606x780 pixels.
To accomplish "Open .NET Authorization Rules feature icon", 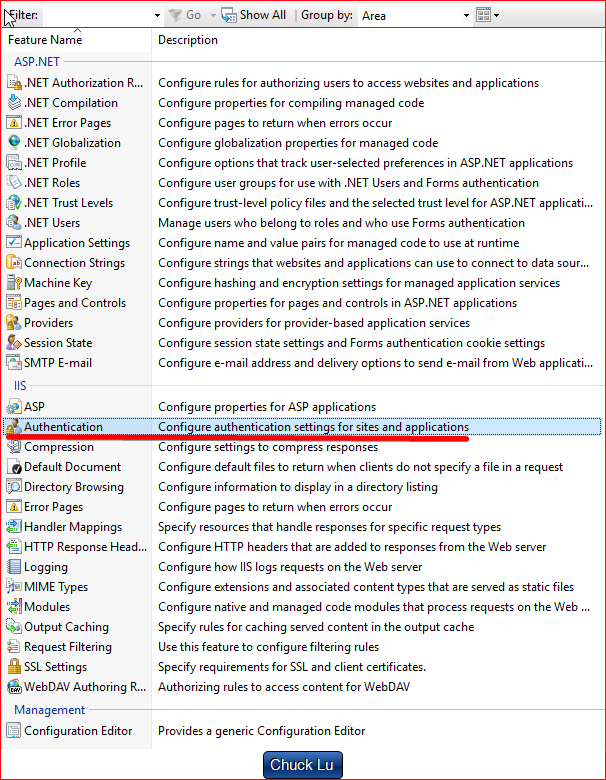I will point(14,83).
